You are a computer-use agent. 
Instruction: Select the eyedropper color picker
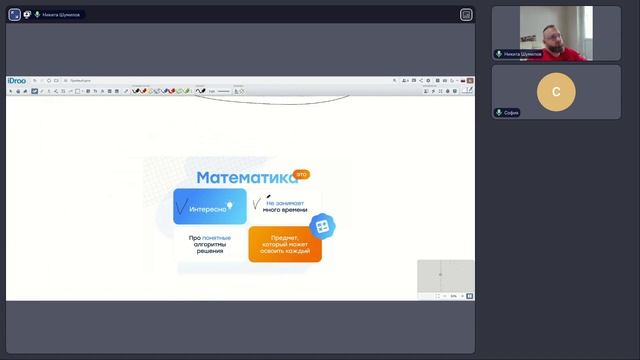[x=126, y=91]
